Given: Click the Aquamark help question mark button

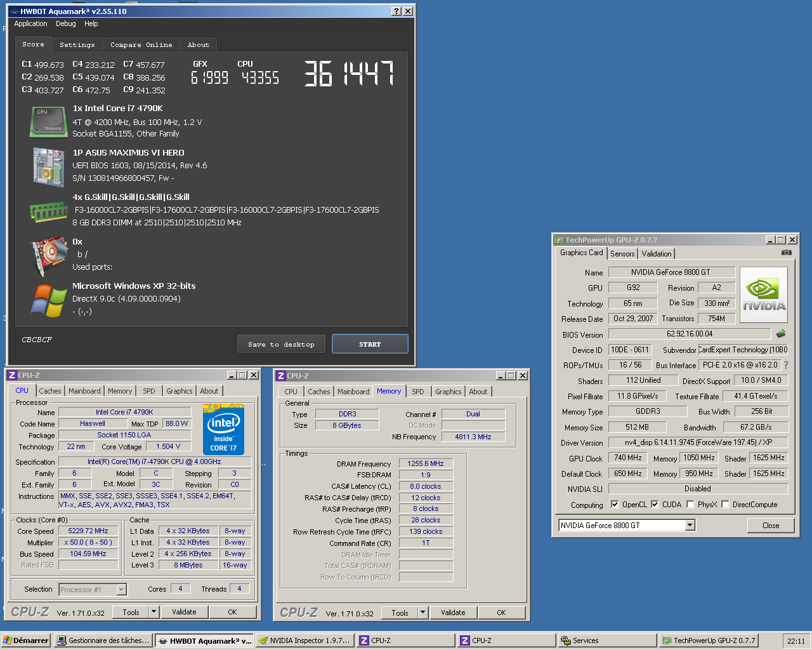Looking at the screenshot, I should [396, 11].
